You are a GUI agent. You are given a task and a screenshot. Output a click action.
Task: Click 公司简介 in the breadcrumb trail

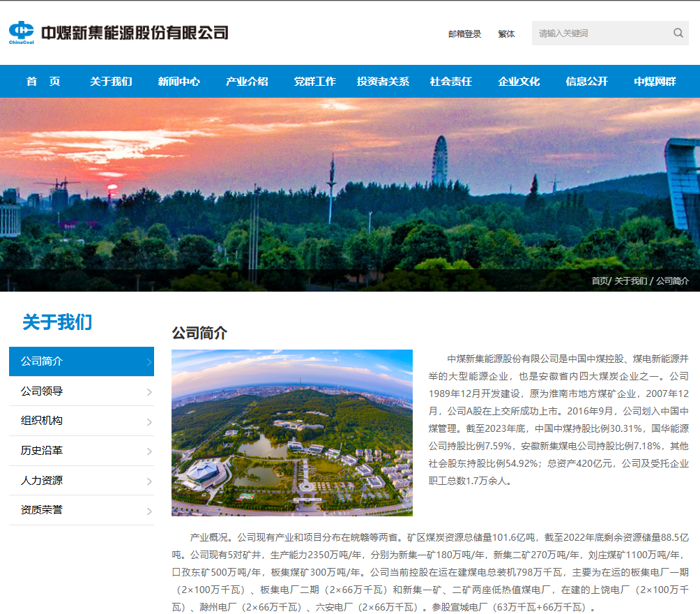(x=672, y=280)
